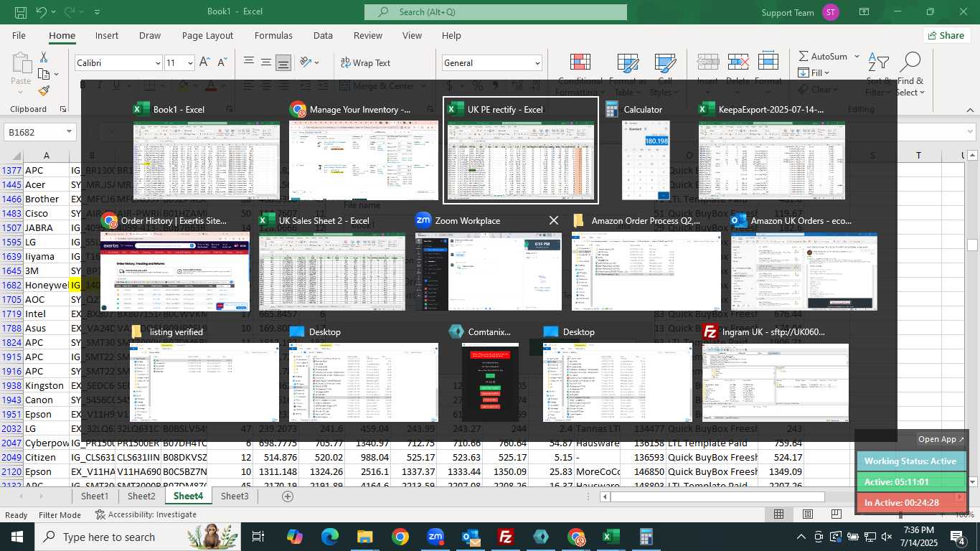Screen dimensions: 980x551
Task: Click the Cut scissors icon
Action: [x=44, y=57]
